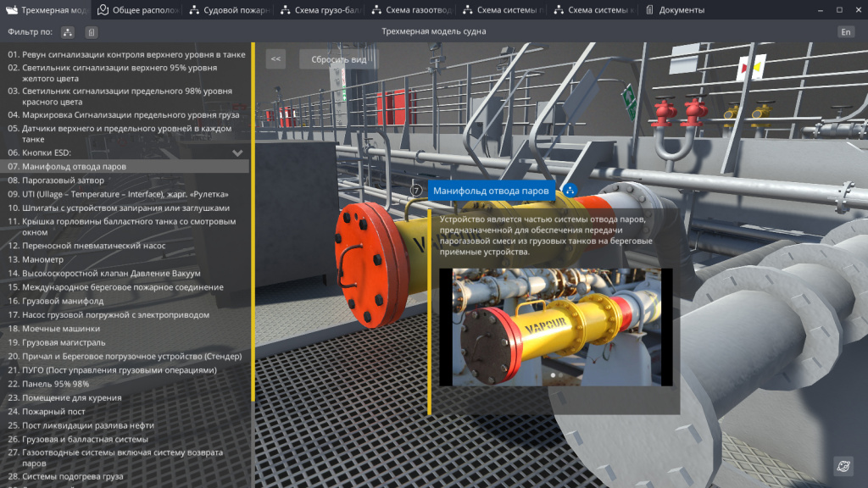Image resolution: width=868 pixels, height=488 pixels.
Task: Open the Документы tab
Action: click(676, 10)
